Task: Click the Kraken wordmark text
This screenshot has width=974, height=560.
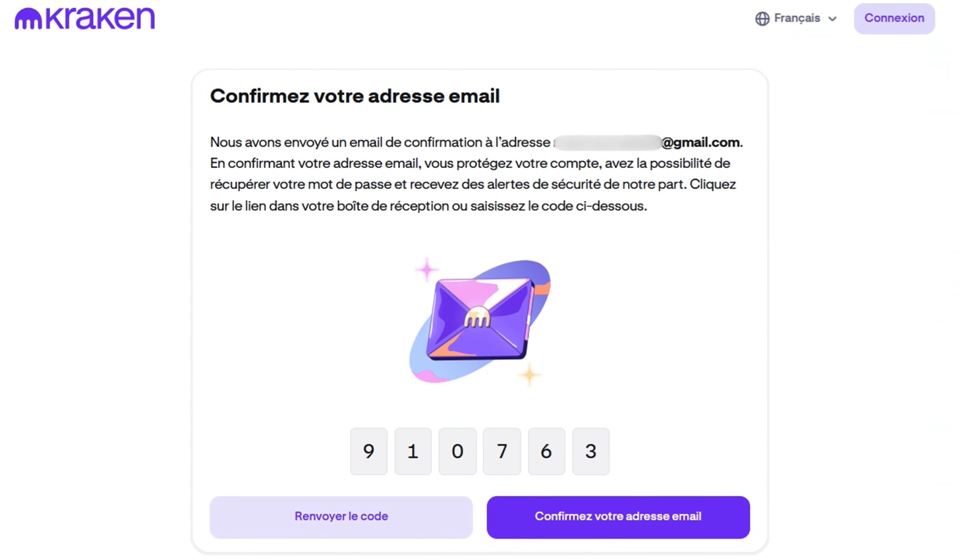Action: point(101,18)
